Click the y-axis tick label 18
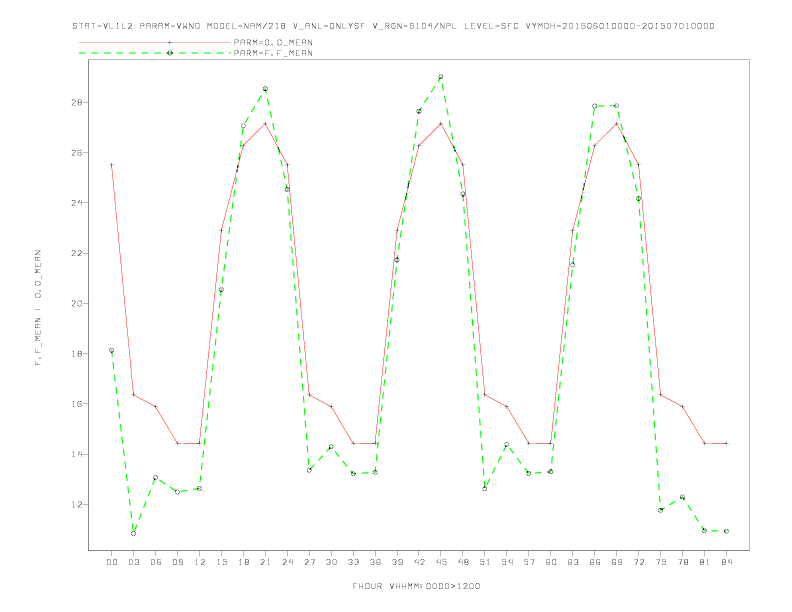Image resolution: width=792 pixels, height=612 pixels. pyautogui.click(x=77, y=353)
